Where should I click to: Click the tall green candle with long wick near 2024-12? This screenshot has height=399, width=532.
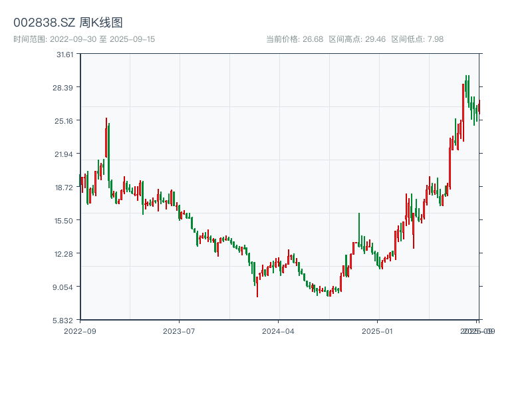(x=359, y=231)
